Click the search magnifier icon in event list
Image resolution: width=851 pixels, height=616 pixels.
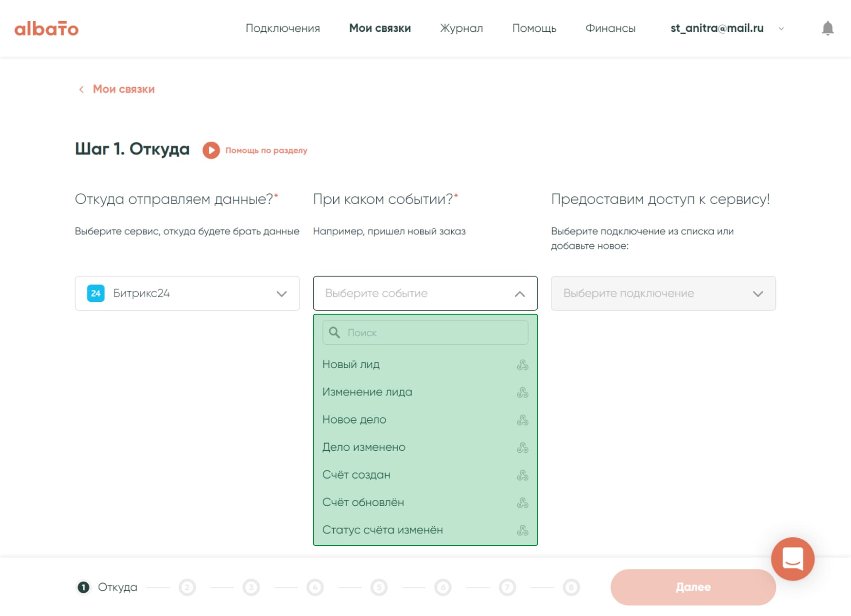335,333
